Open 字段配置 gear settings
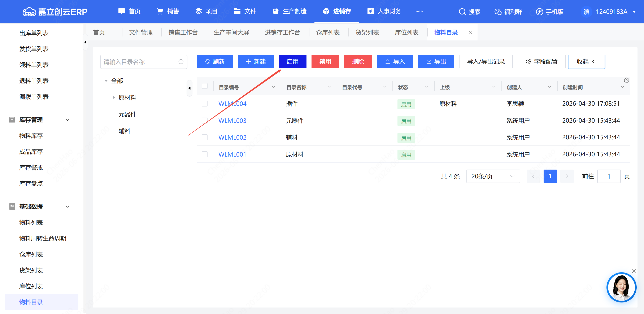The image size is (644, 314). coord(541,61)
